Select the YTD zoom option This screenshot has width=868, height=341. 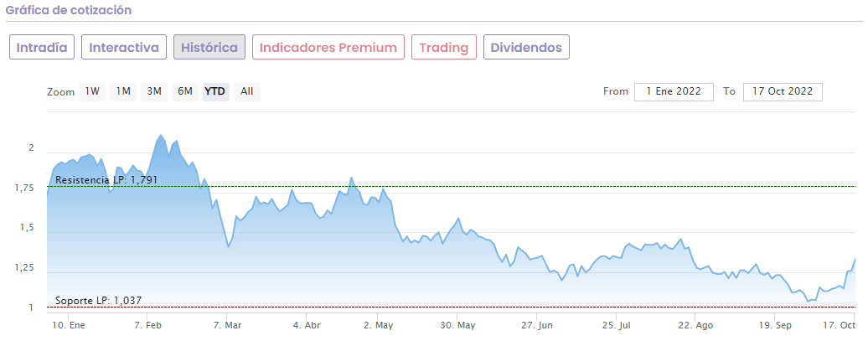click(215, 91)
